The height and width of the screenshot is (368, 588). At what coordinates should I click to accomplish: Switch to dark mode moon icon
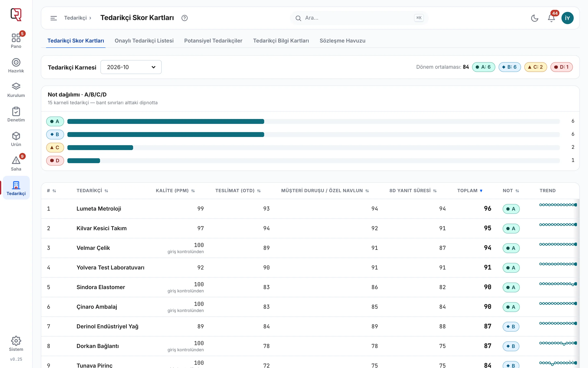(x=535, y=18)
